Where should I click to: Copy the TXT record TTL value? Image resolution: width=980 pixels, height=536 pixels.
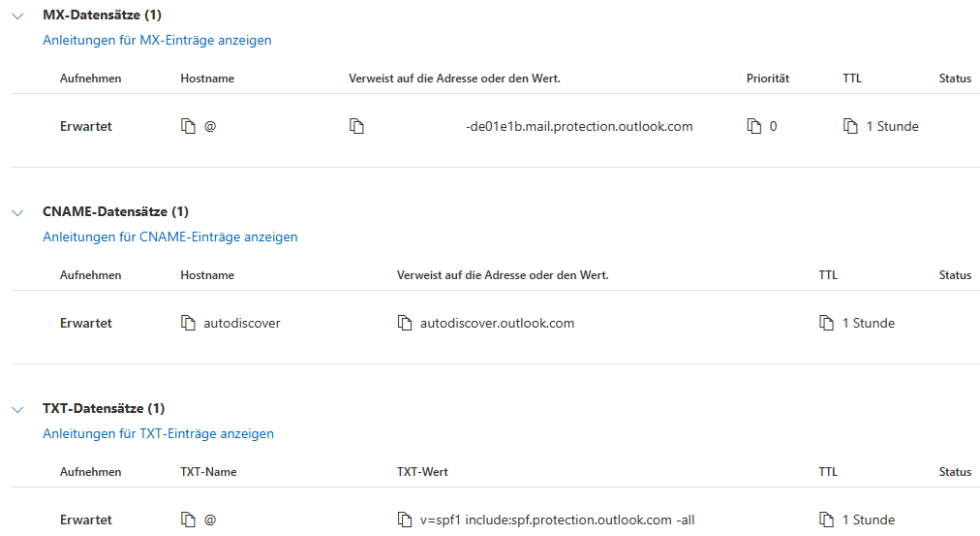[827, 520]
